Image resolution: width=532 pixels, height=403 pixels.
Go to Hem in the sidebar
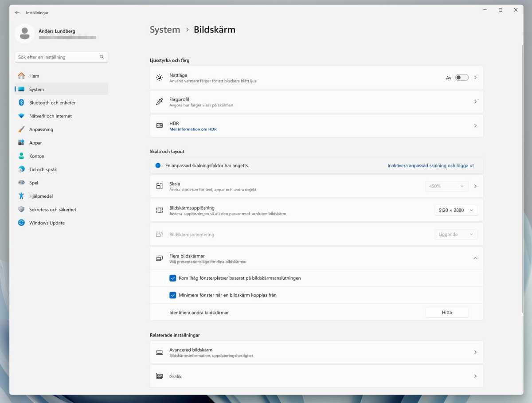(x=34, y=76)
